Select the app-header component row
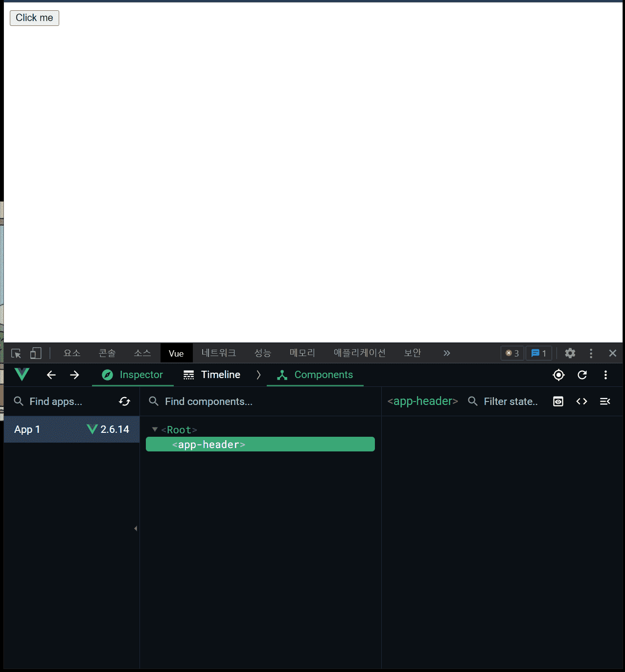 coord(260,444)
